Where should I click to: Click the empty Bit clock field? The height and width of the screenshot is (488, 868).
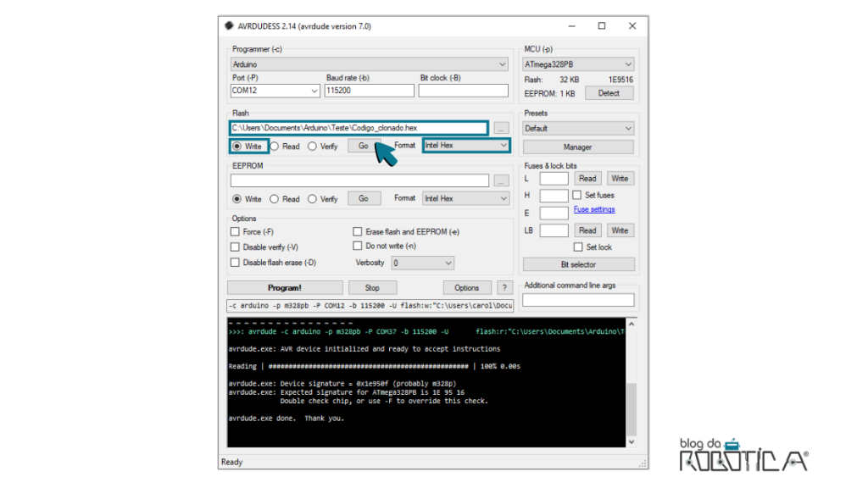coord(463,91)
